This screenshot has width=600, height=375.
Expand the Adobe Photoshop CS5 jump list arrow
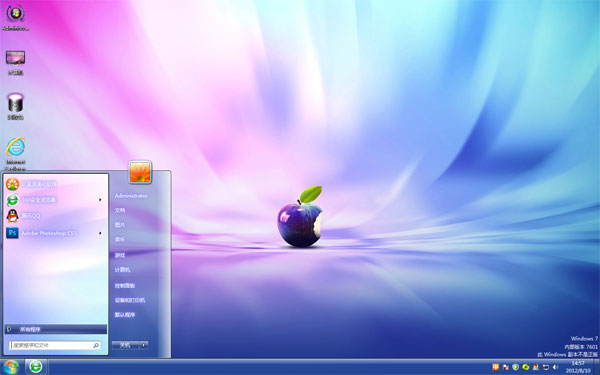click(x=100, y=233)
